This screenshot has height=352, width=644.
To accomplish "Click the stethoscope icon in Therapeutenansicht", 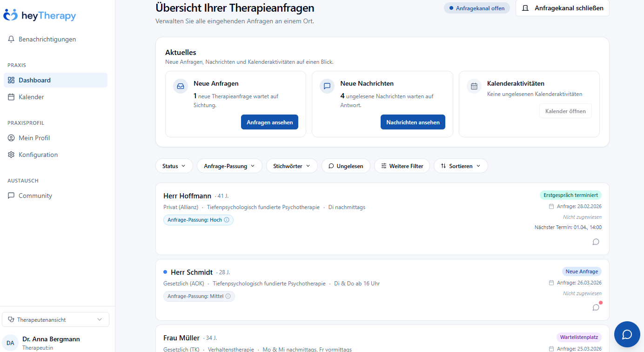I will coord(11,319).
